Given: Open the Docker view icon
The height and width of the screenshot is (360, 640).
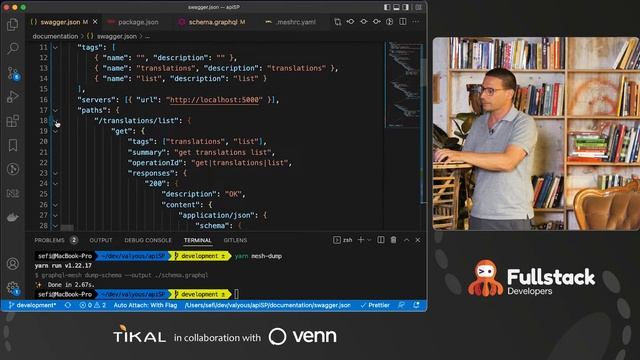Looking at the screenshot, I should click(x=13, y=217).
